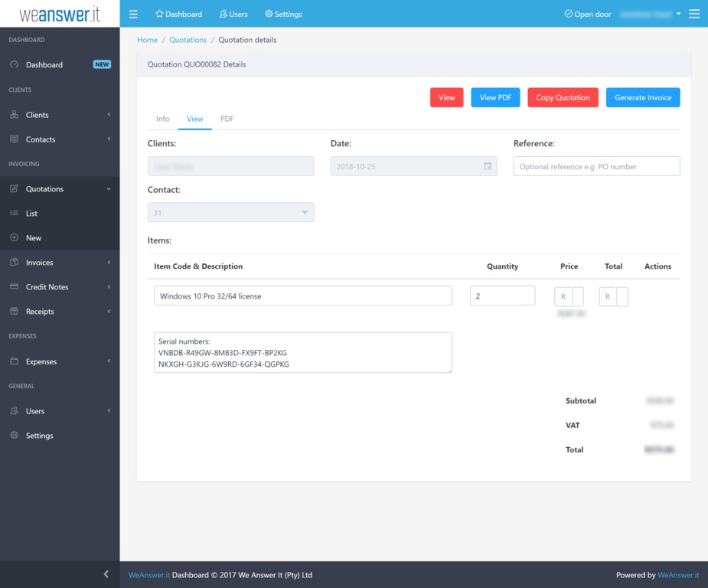Click the Windows 10 Pro item description field
This screenshot has width=708, height=588.
302,296
